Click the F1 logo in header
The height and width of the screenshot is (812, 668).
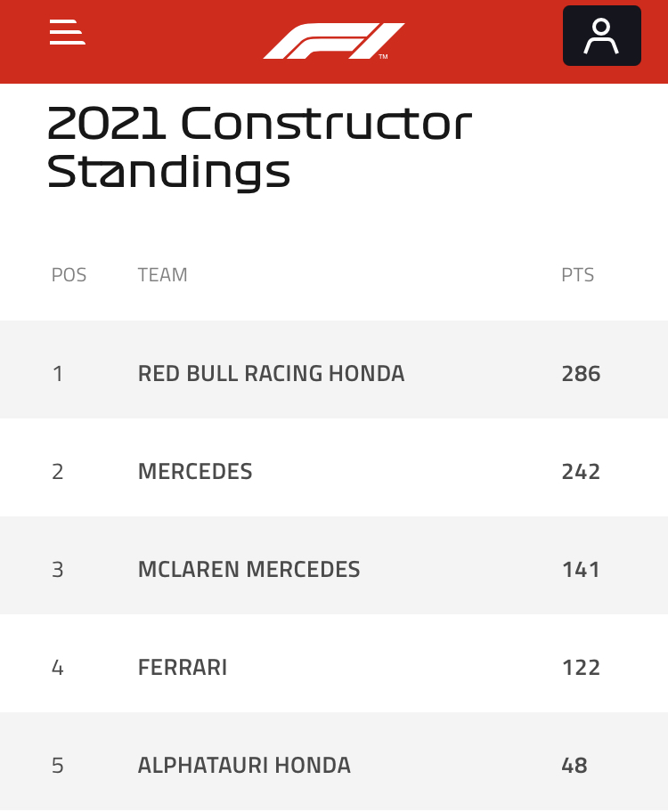pyautogui.click(x=334, y=41)
